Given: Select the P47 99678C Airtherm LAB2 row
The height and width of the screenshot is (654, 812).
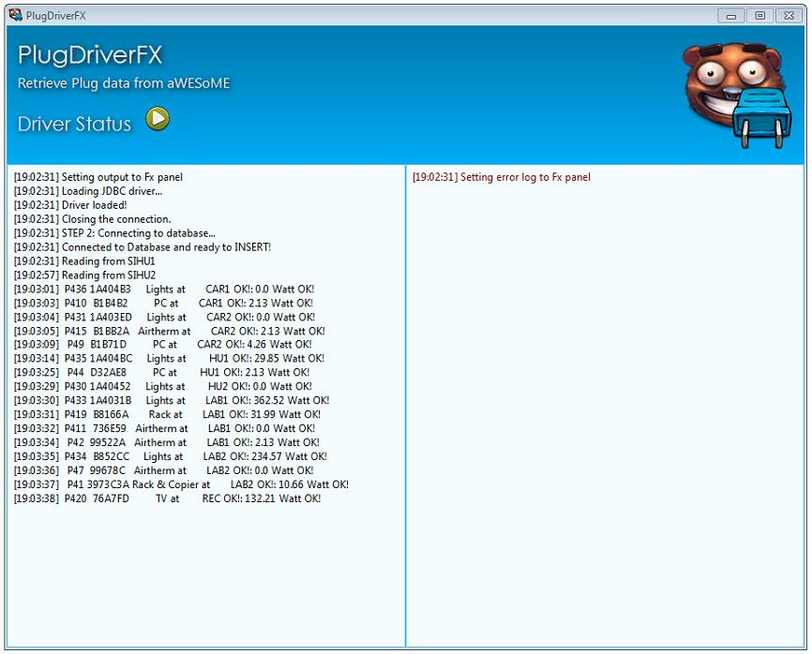Looking at the screenshot, I should pyautogui.click(x=164, y=469).
